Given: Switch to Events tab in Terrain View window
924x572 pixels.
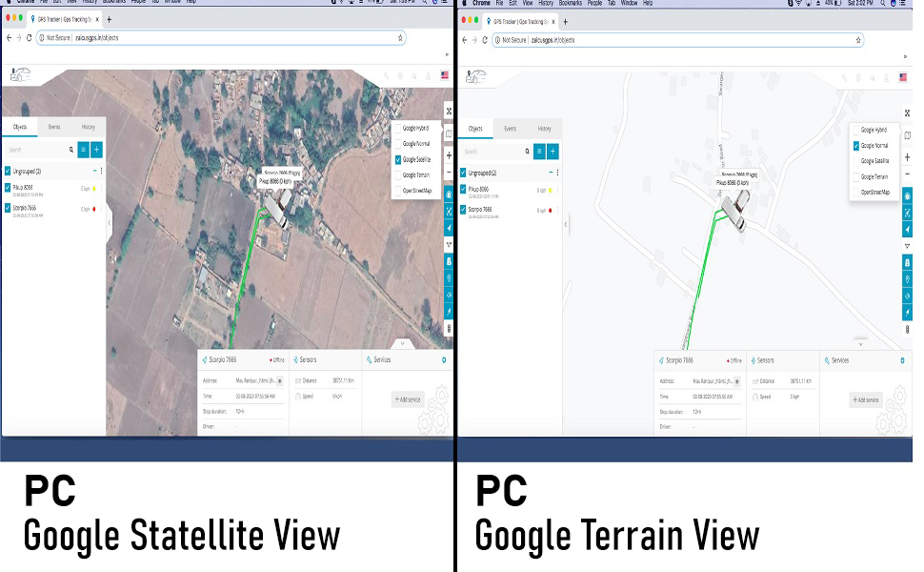Looking at the screenshot, I should (511, 129).
